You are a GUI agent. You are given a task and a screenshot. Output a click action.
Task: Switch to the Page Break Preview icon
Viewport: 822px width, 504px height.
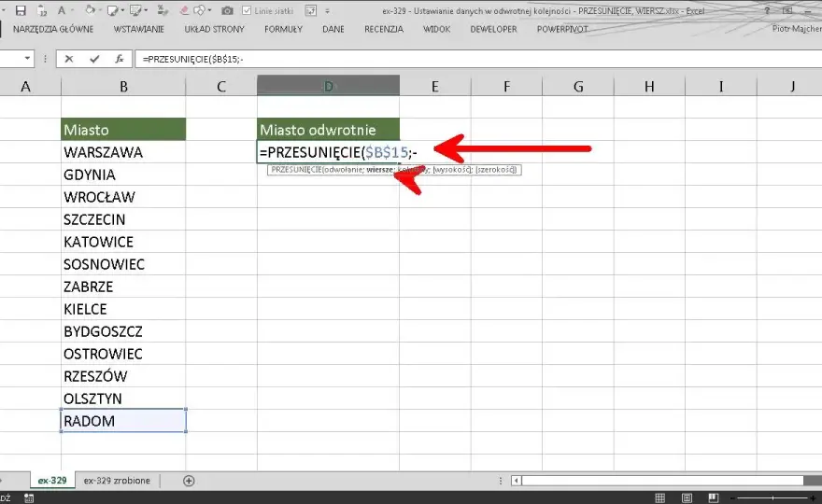coord(713,497)
